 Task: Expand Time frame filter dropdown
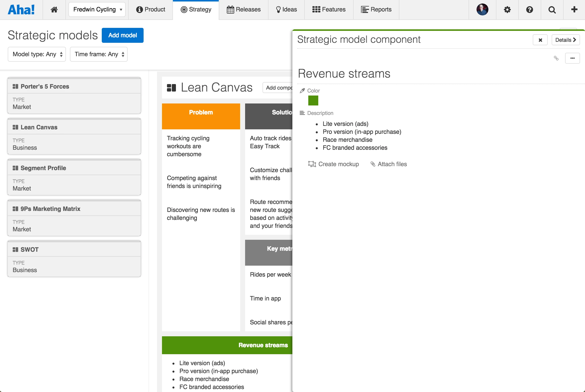click(x=99, y=54)
